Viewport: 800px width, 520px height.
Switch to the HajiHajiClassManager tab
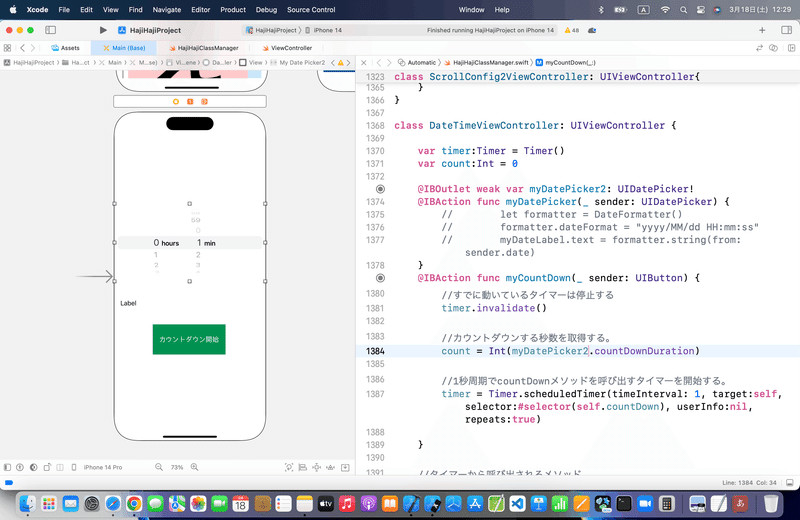click(204, 48)
